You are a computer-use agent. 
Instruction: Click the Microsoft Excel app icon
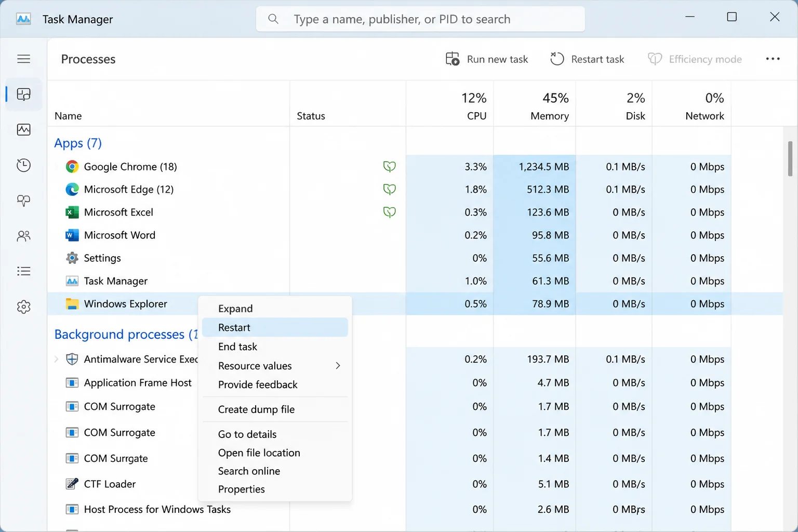pyautogui.click(x=72, y=212)
